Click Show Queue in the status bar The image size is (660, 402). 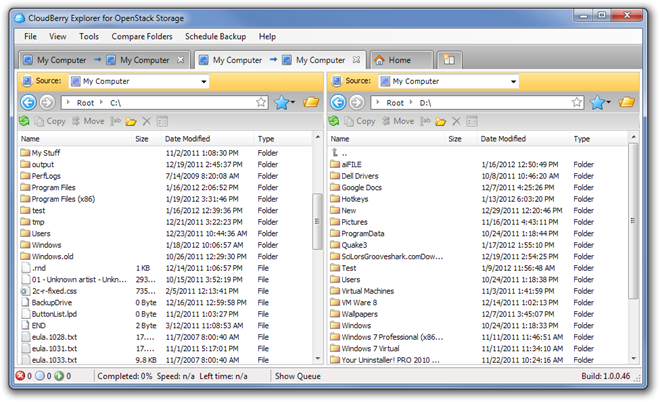[298, 376]
